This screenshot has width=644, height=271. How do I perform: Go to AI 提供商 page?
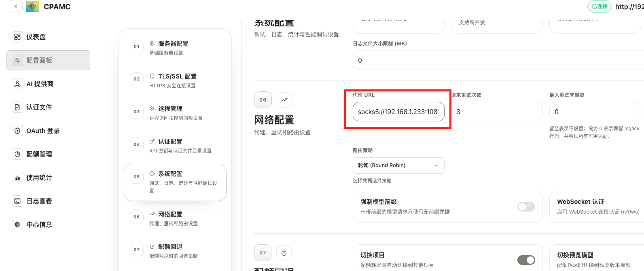coord(48,84)
